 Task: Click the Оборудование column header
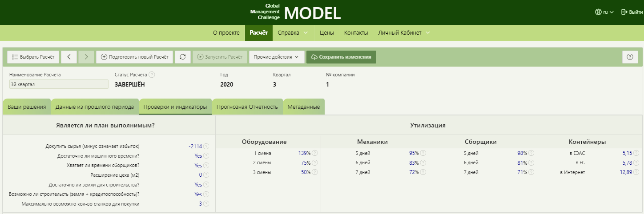pyautogui.click(x=264, y=142)
